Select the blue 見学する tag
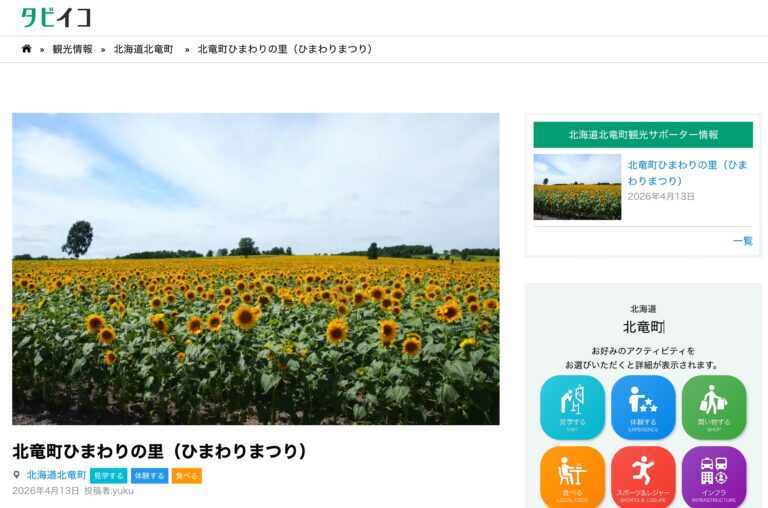768x508 pixels. [108, 476]
